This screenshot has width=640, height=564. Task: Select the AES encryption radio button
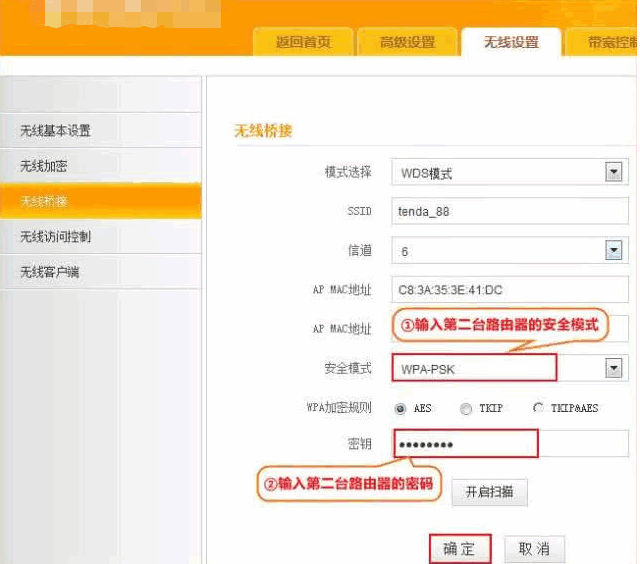coord(401,408)
